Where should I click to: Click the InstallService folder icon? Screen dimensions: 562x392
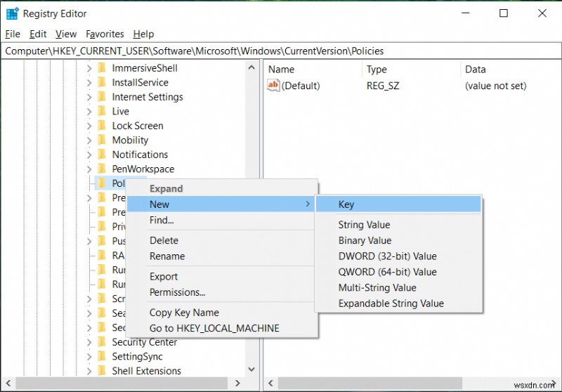click(102, 82)
